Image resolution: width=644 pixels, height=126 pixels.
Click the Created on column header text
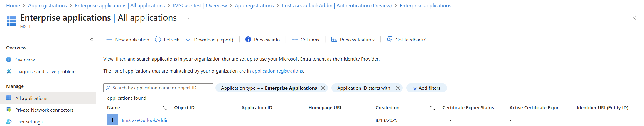point(387,108)
